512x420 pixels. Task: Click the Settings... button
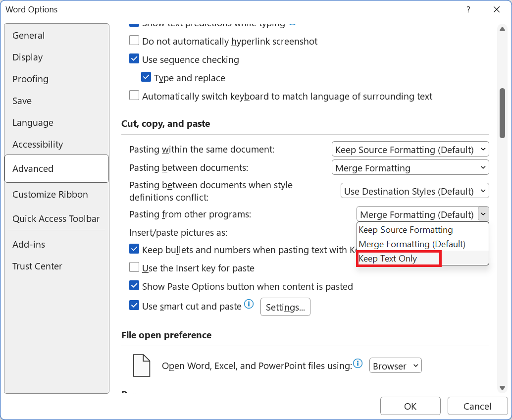click(285, 307)
